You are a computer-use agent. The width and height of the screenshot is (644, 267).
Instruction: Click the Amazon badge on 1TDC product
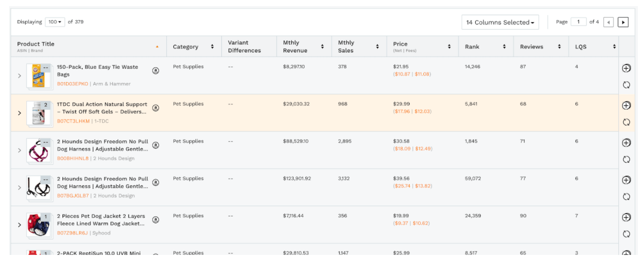(156, 108)
